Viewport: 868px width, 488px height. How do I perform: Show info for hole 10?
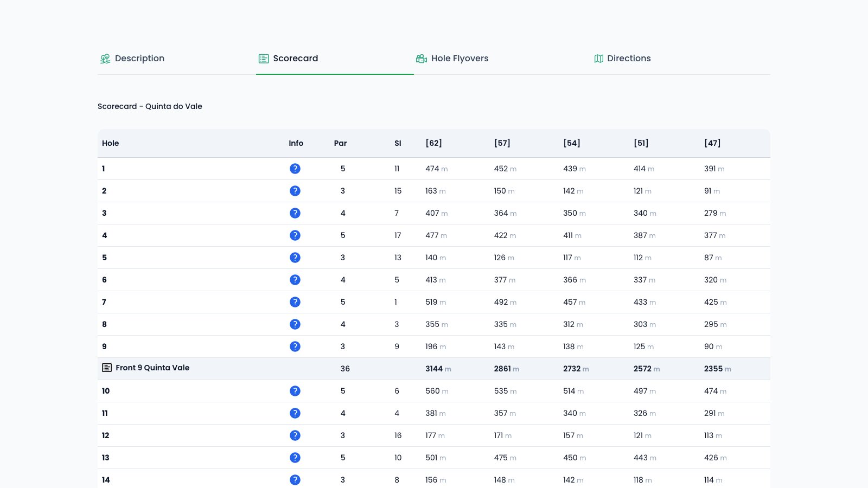(x=295, y=391)
